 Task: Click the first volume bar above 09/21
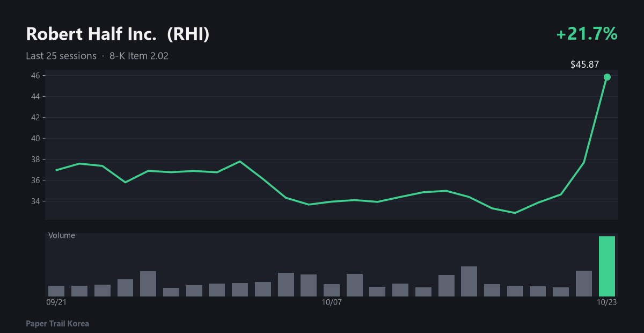tap(56, 291)
